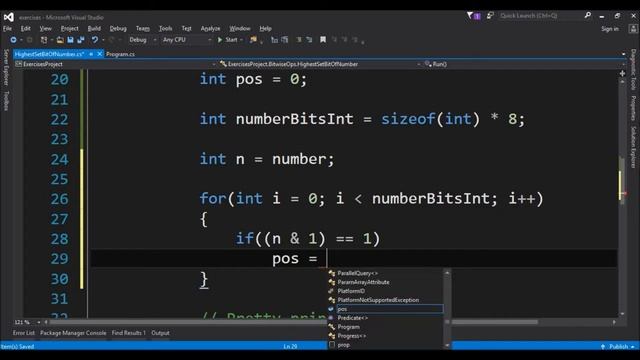The width and height of the screenshot is (640, 360).
Task: Open the Debug configuration dropdown
Action: click(x=142, y=40)
